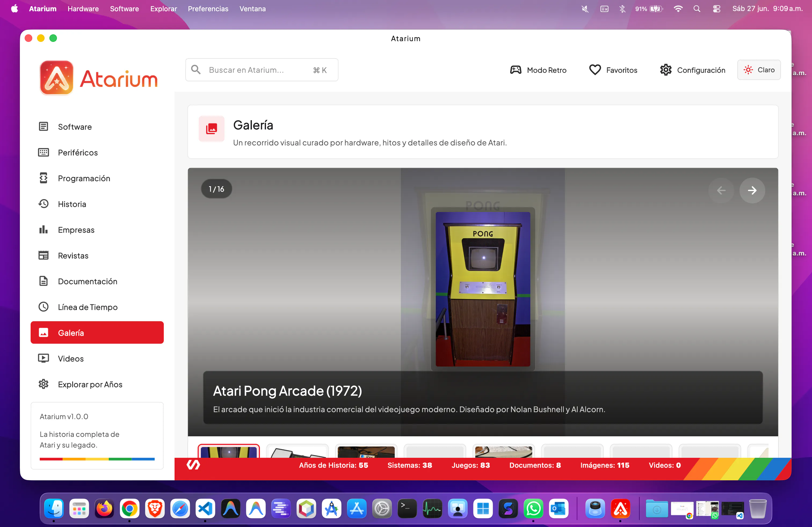
Task: Click the Favoritos heart icon
Action: (595, 70)
